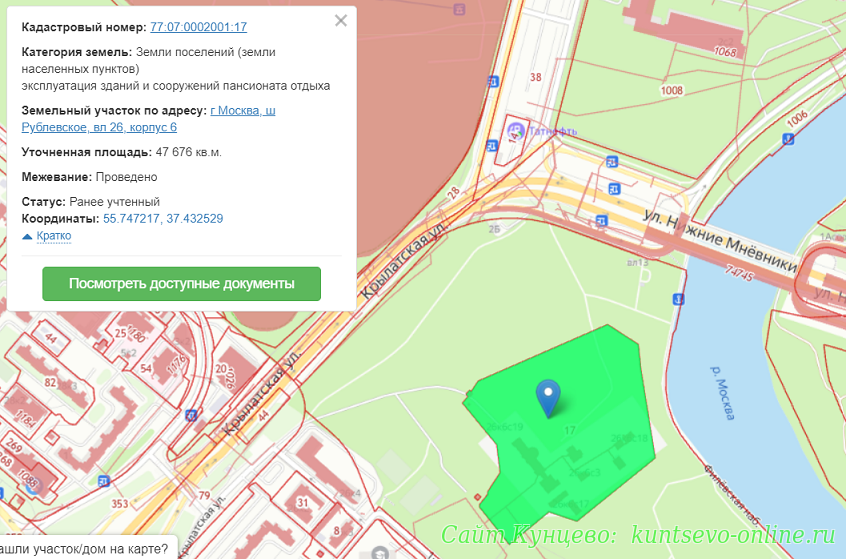Open the Рублевское ш. address link
Screen dimensions: 846x559
tap(243, 110)
